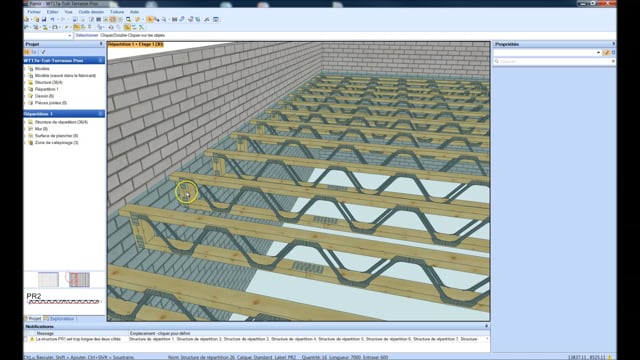
Task: Pin the Projet panel using the pin icon
Action: [101, 44]
